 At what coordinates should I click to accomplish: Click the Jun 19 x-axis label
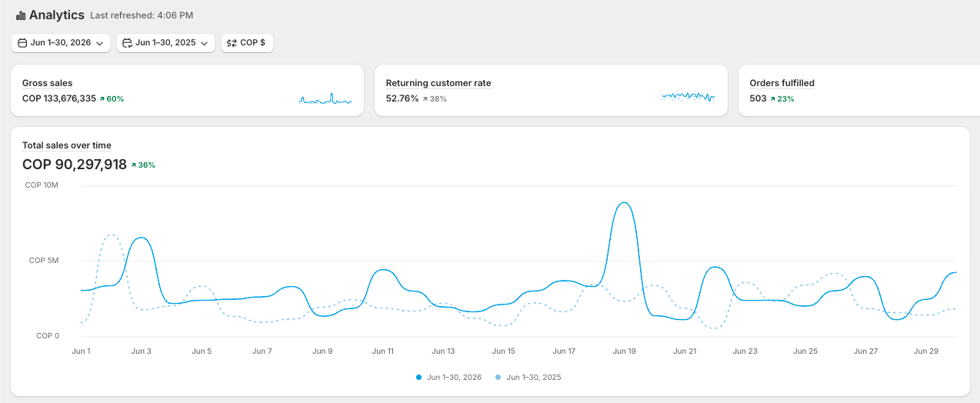624,351
